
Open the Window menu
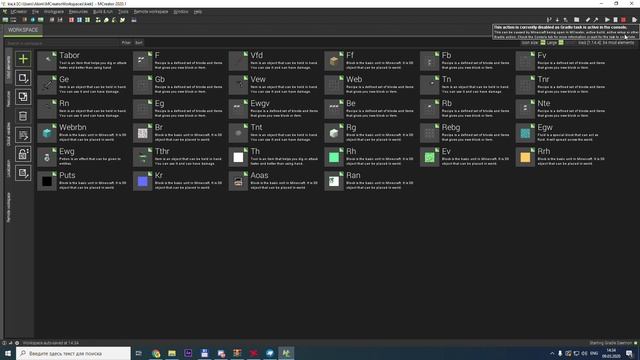[x=181, y=11]
